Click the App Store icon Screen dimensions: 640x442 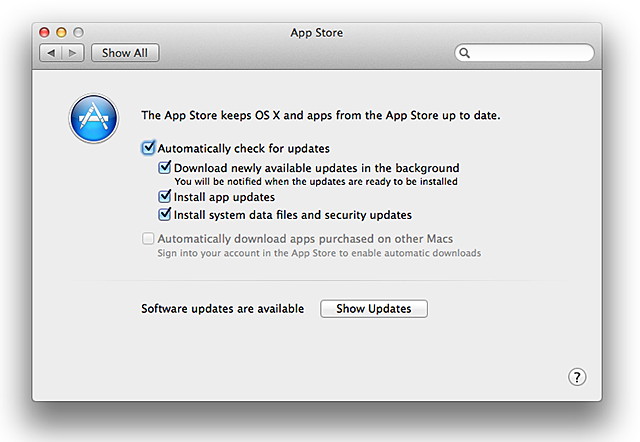[94, 118]
